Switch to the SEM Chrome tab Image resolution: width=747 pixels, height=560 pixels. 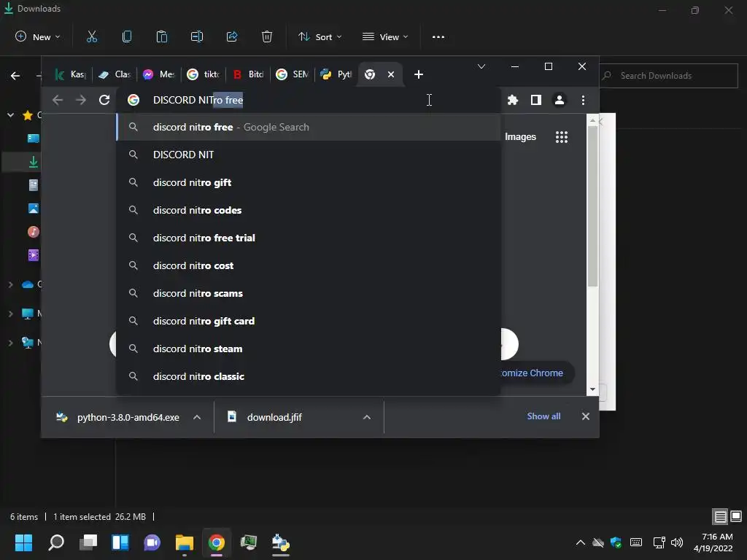tap(293, 74)
